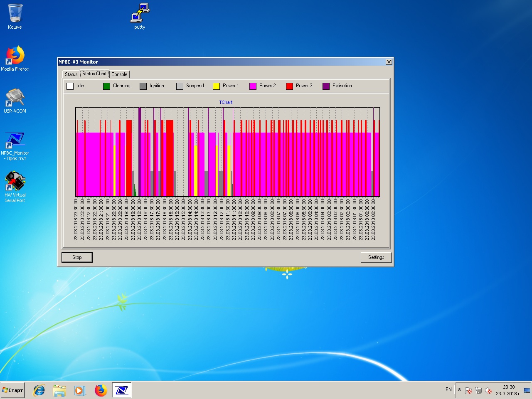Image resolution: width=532 pixels, height=399 pixels.
Task: Open the putty desktop shortcut
Action: [140, 16]
